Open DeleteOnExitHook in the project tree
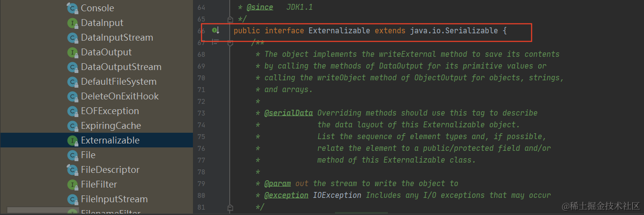The width and height of the screenshot is (644, 215). (119, 96)
